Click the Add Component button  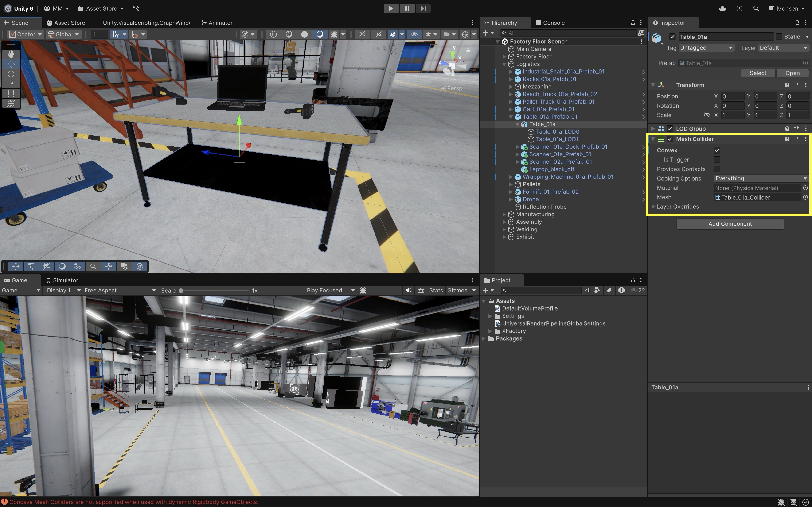pyautogui.click(x=730, y=224)
